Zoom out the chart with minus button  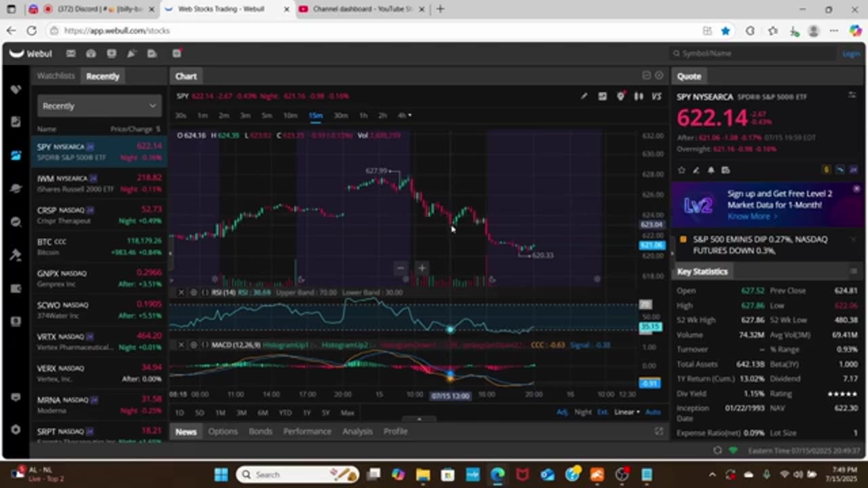[x=400, y=268]
